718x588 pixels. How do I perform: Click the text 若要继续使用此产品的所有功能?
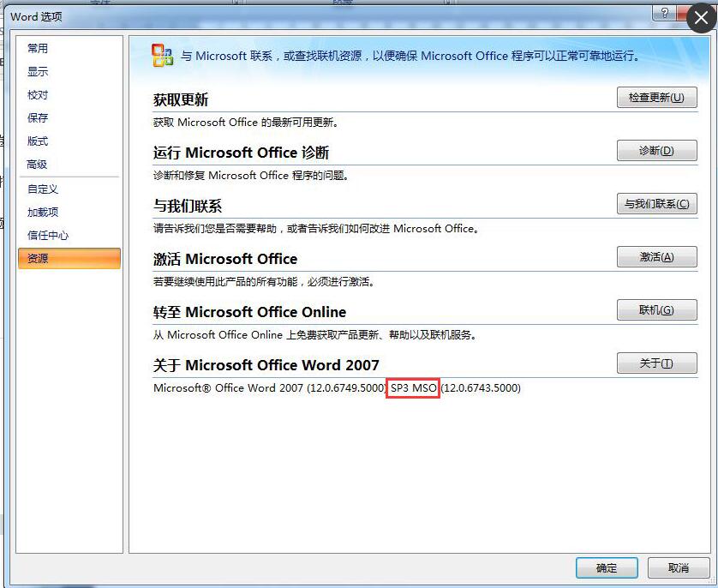[x=264, y=282]
